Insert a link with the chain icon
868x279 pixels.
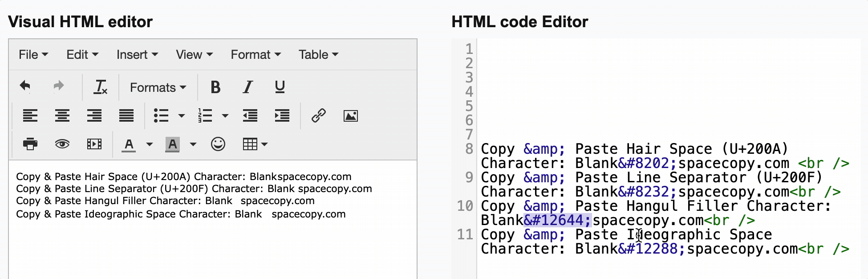point(318,116)
